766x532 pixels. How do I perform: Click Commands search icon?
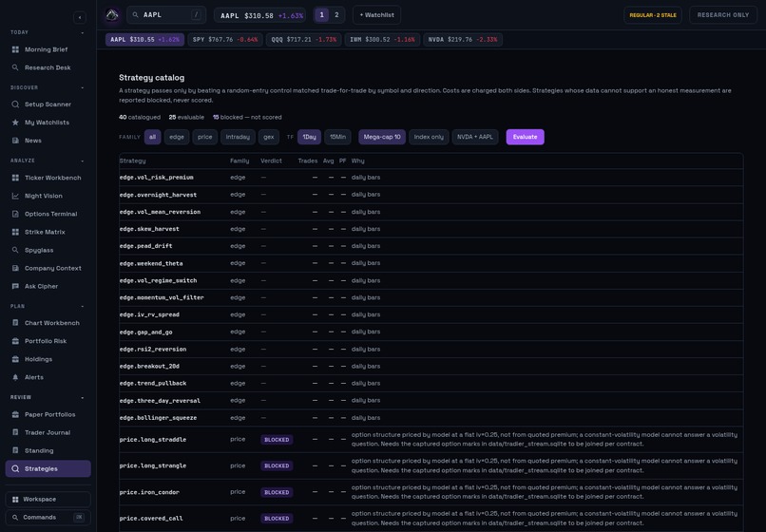(x=15, y=518)
